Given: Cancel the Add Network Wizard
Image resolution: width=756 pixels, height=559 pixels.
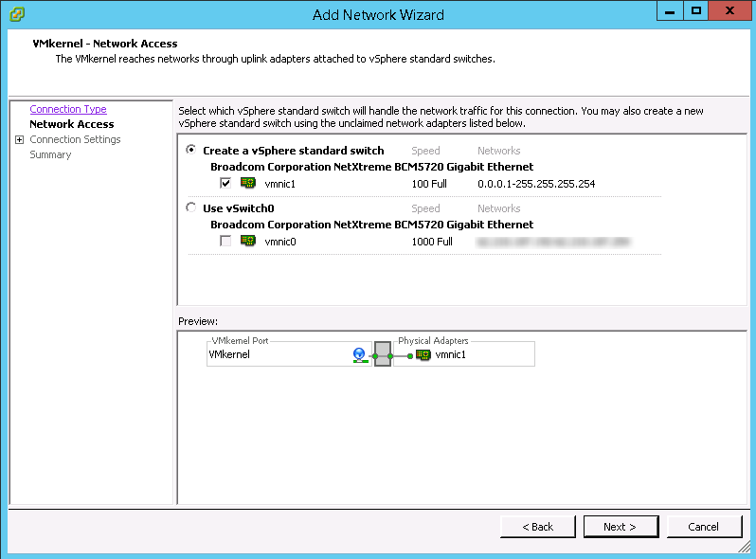Looking at the screenshot, I should point(704,527).
